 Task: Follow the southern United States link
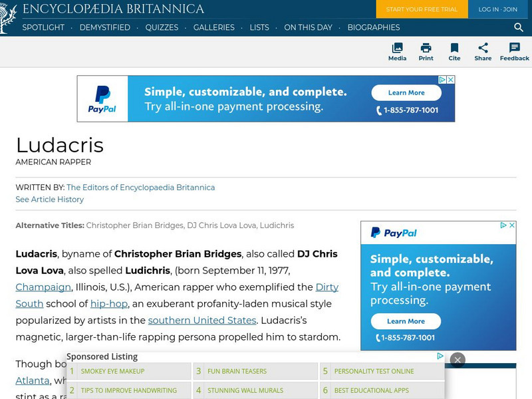202,321
